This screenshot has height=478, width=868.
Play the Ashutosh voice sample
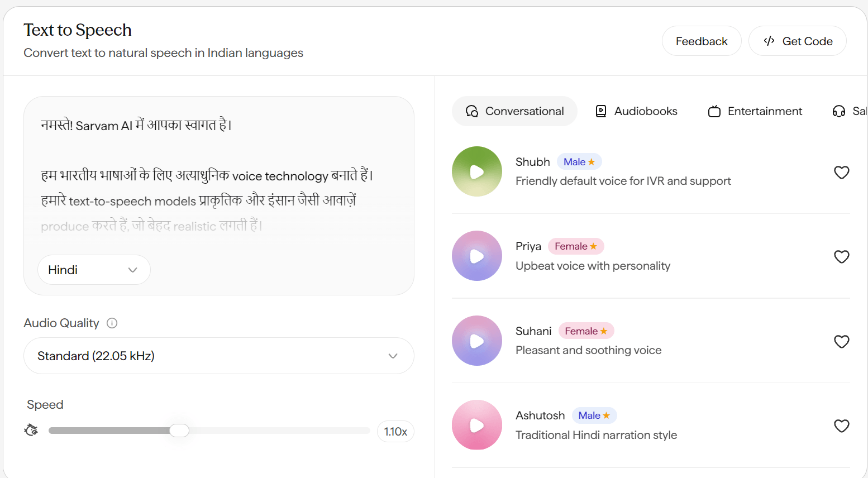pyautogui.click(x=477, y=425)
